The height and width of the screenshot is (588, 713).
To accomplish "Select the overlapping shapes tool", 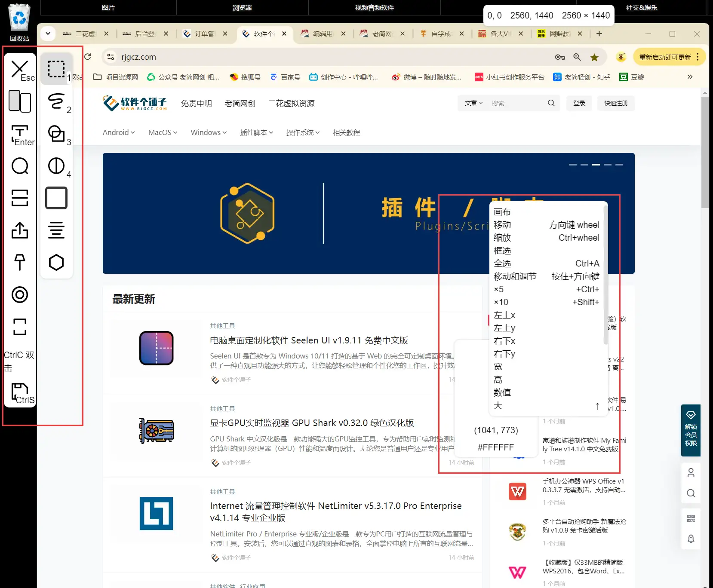I will coord(56,134).
